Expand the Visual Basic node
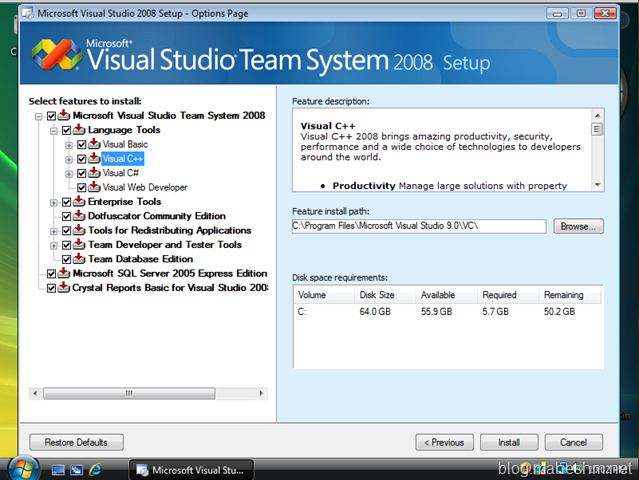Screen dimensions: 639x480 click(69, 145)
